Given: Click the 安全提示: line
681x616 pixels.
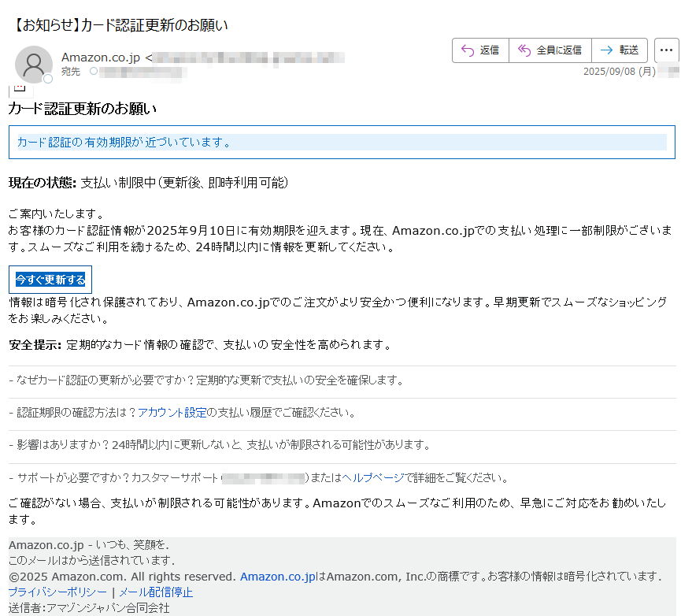Looking at the screenshot, I should (x=200, y=345).
